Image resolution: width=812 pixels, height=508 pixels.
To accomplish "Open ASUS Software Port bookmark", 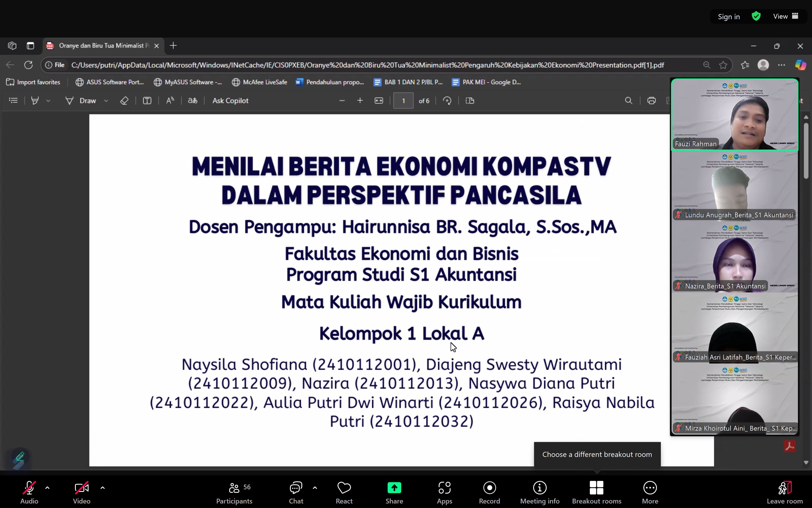I will click(x=110, y=82).
